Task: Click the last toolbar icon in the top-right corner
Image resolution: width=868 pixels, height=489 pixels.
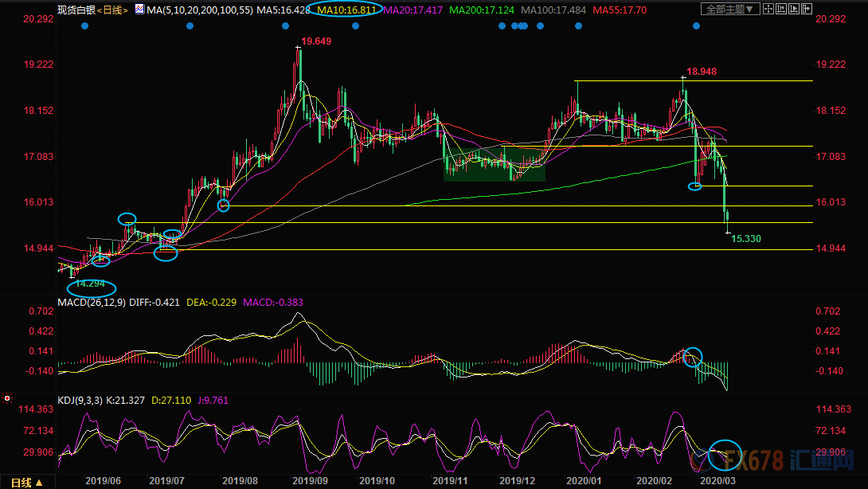Action: pyautogui.click(x=804, y=10)
